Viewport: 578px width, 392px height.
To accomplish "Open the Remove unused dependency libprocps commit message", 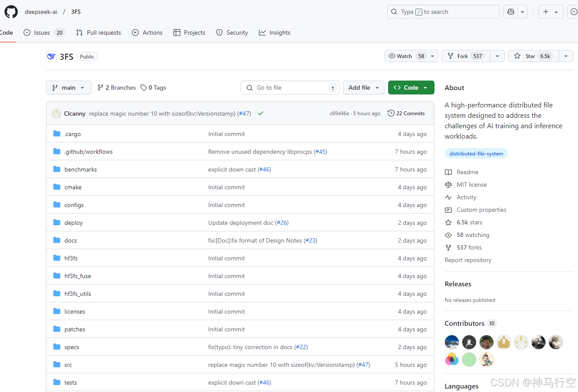I will click(x=260, y=152).
